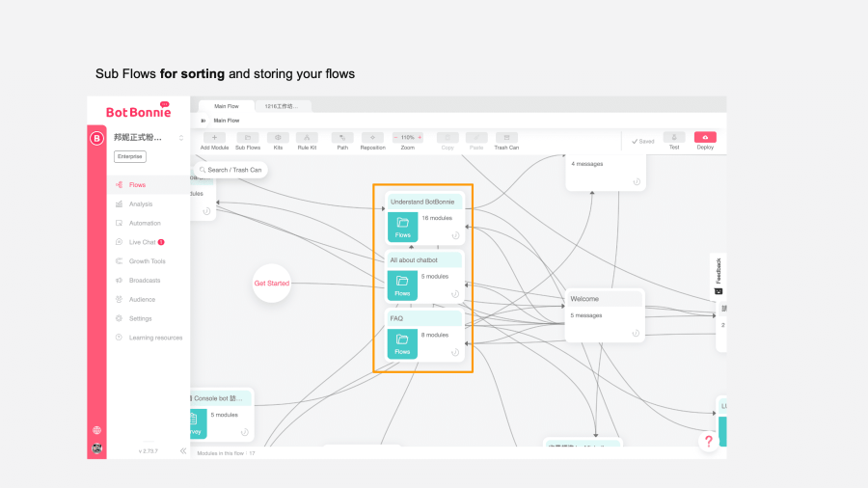The image size is (868, 488).
Task: Click the v 2.73.7 version label
Action: 148,451
